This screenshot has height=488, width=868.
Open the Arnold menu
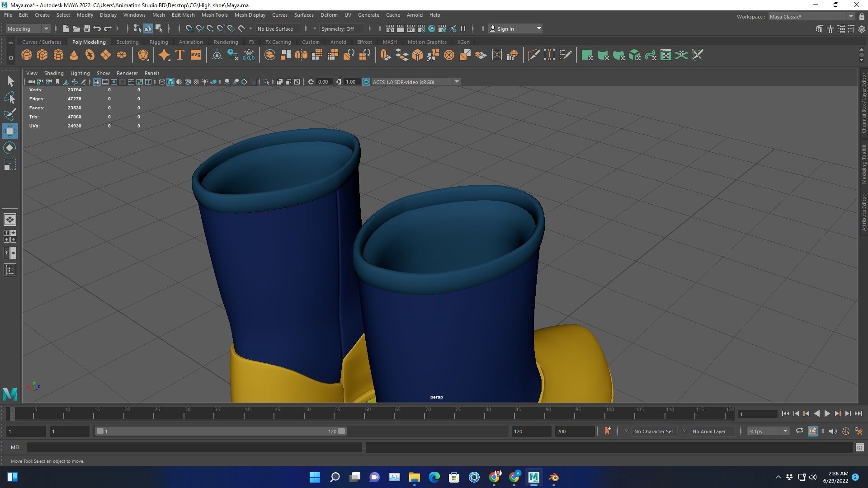pyautogui.click(x=415, y=15)
